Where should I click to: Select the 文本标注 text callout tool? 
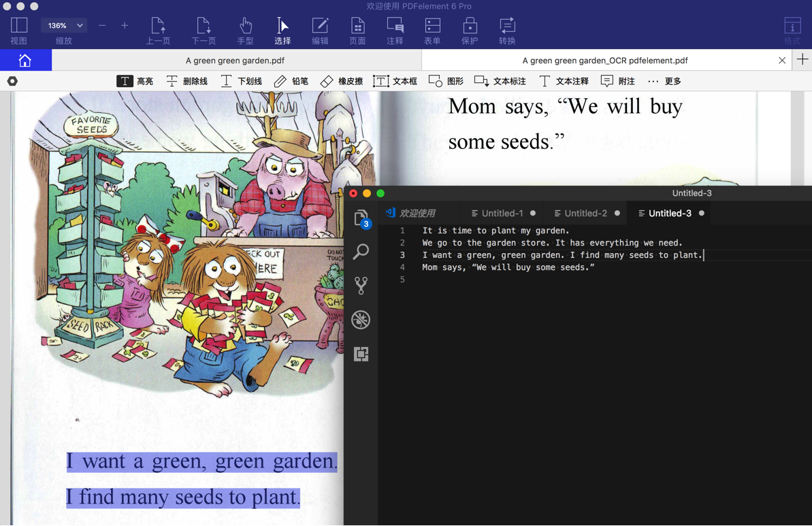tap(500, 81)
